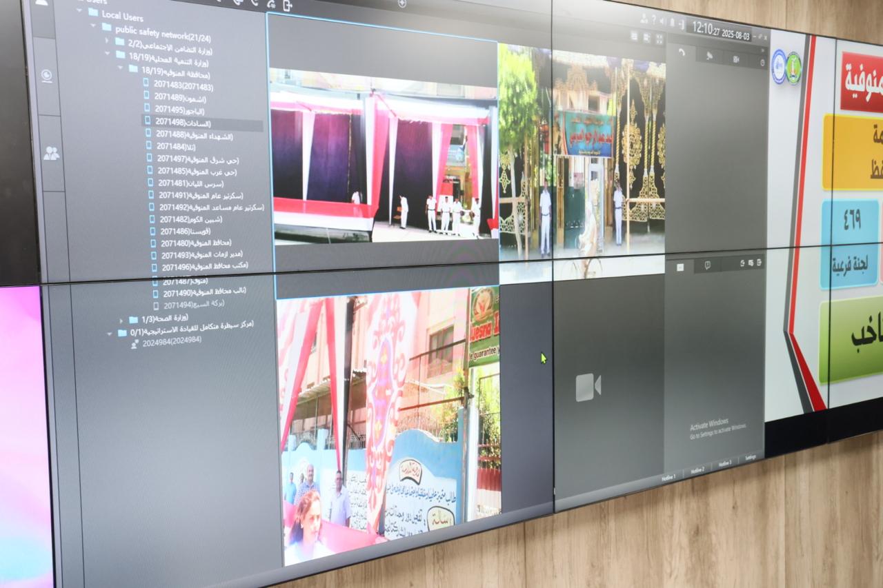The height and width of the screenshot is (588, 883).
Task: Select device 2071480 in tree
Action: pos(192,243)
